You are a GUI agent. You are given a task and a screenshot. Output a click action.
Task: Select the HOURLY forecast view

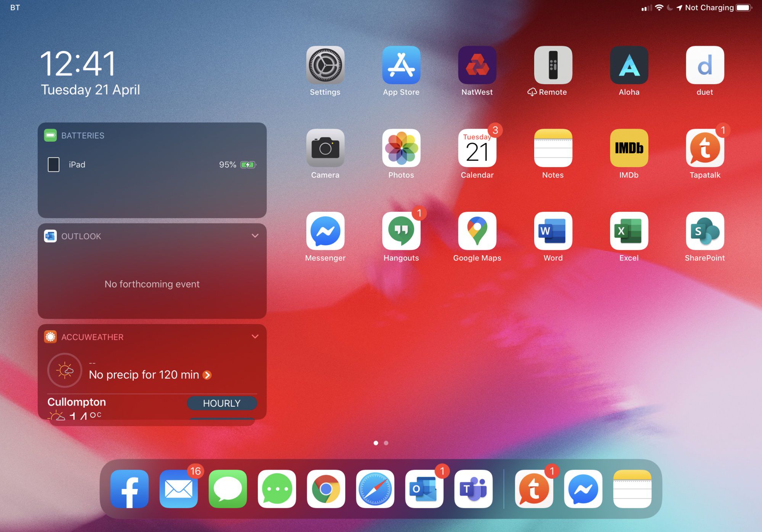tap(222, 403)
